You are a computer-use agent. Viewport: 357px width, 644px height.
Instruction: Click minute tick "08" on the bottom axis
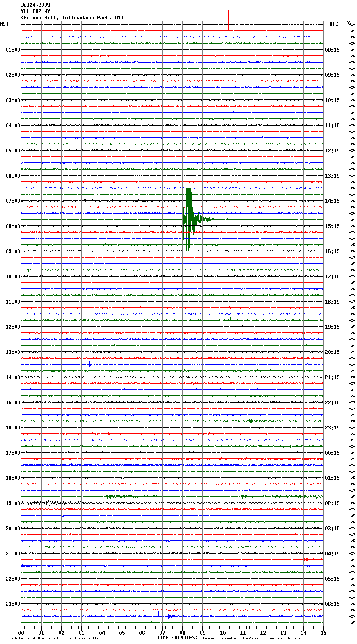182,633
